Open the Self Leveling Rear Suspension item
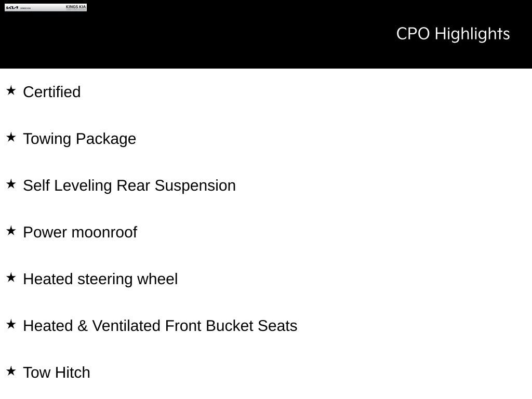 129,186
